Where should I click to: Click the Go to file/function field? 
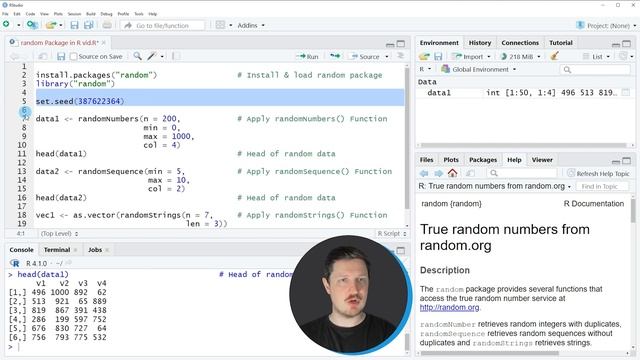162,25
